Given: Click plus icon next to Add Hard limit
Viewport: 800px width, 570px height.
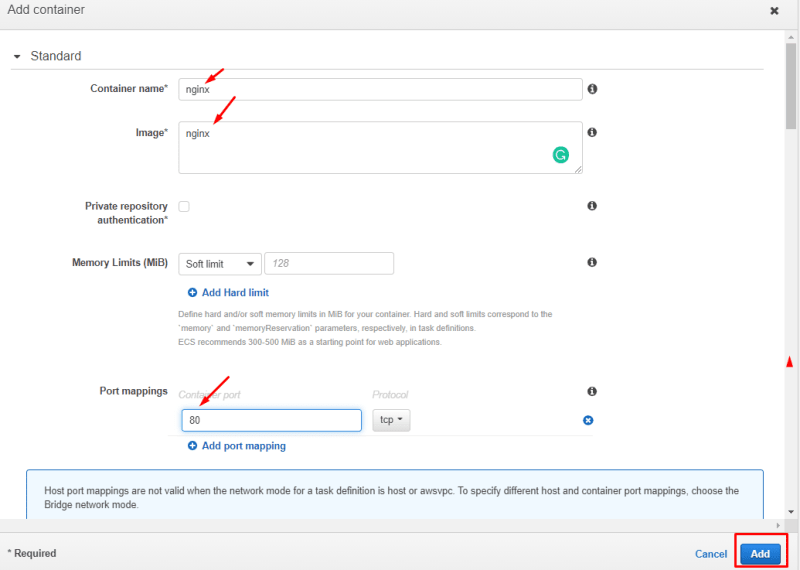Looking at the screenshot, I should [x=192, y=292].
